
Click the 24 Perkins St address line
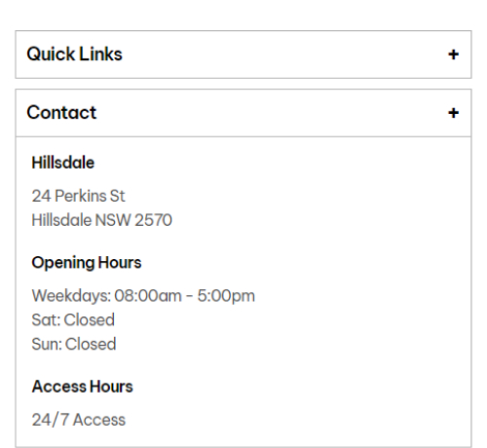[x=78, y=196]
